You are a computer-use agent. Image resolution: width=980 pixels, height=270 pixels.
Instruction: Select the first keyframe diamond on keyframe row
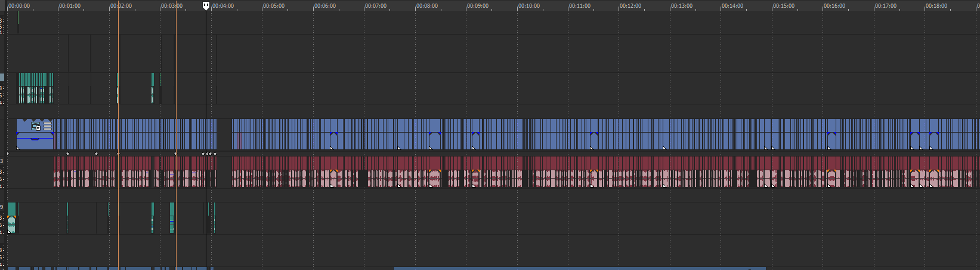(67, 154)
